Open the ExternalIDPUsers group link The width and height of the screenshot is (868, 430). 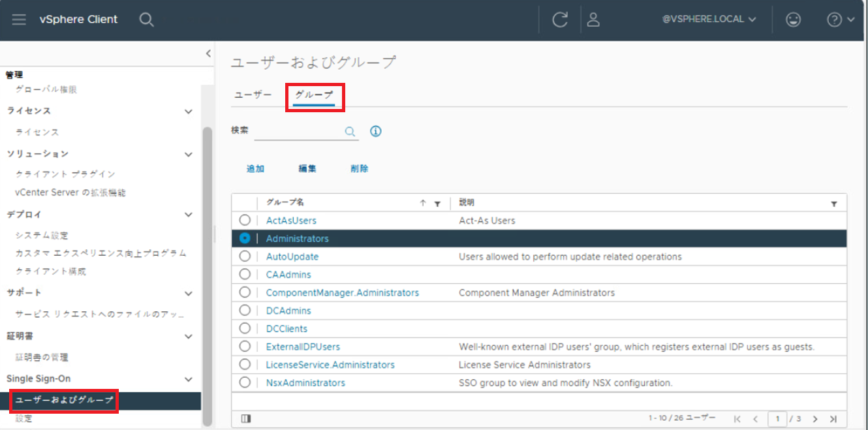click(303, 346)
